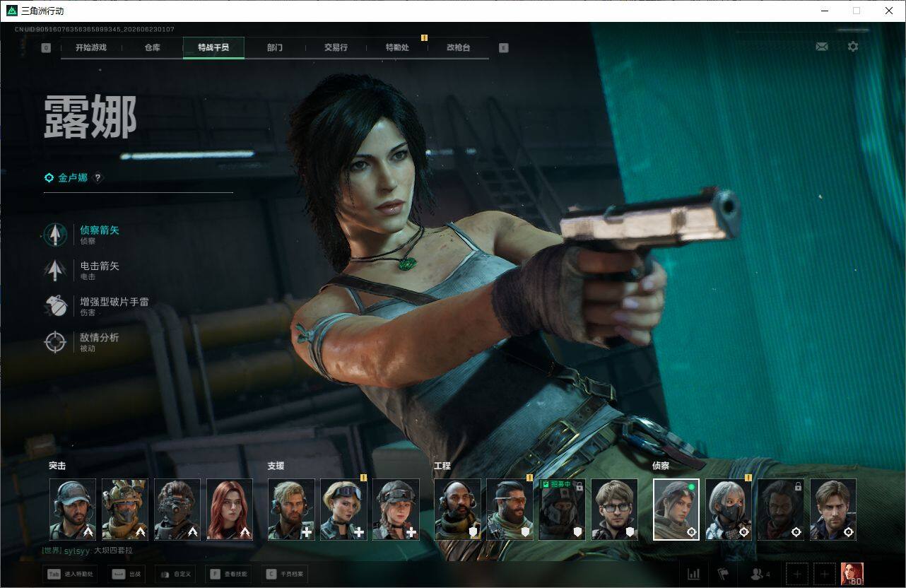Viewport: 906px width, 588px height.
Task: Open the 部门 tab
Action: pyautogui.click(x=275, y=48)
